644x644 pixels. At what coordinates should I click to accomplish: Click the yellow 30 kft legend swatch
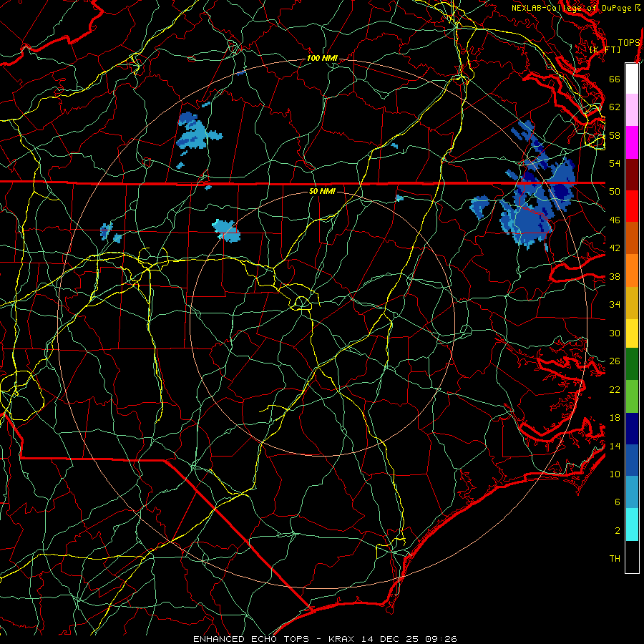coord(632,333)
